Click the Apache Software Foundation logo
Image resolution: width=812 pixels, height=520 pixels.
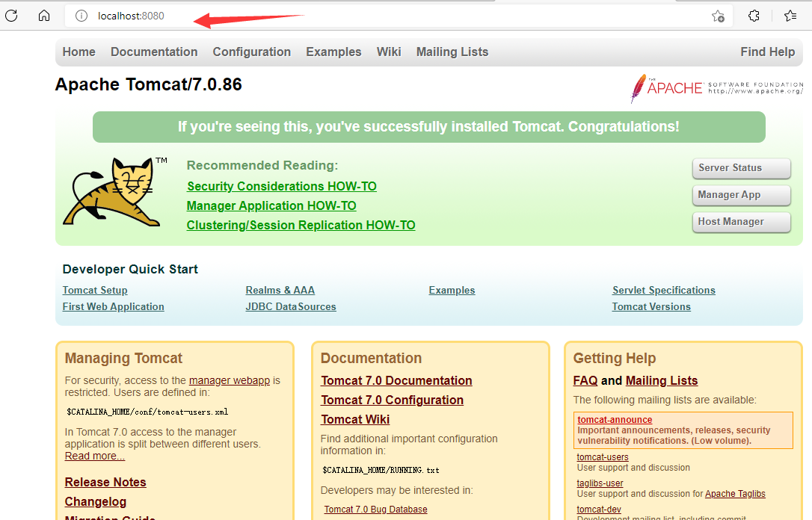[716, 88]
